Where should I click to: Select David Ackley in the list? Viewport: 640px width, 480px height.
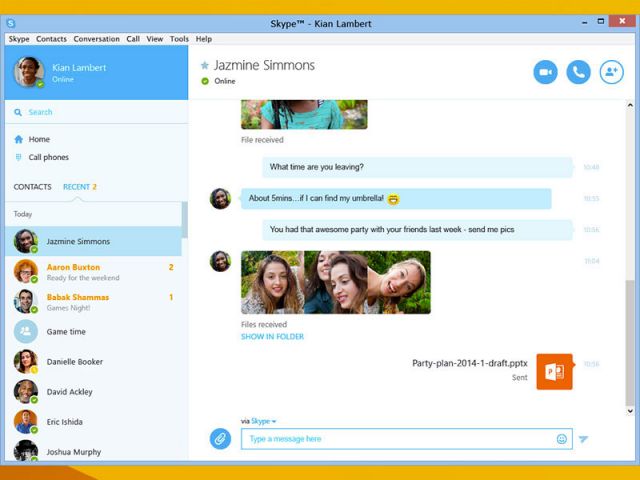pos(93,391)
